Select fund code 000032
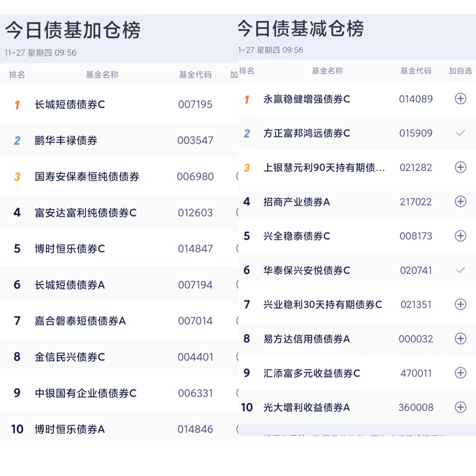The width and height of the screenshot is (476, 476). (416, 339)
